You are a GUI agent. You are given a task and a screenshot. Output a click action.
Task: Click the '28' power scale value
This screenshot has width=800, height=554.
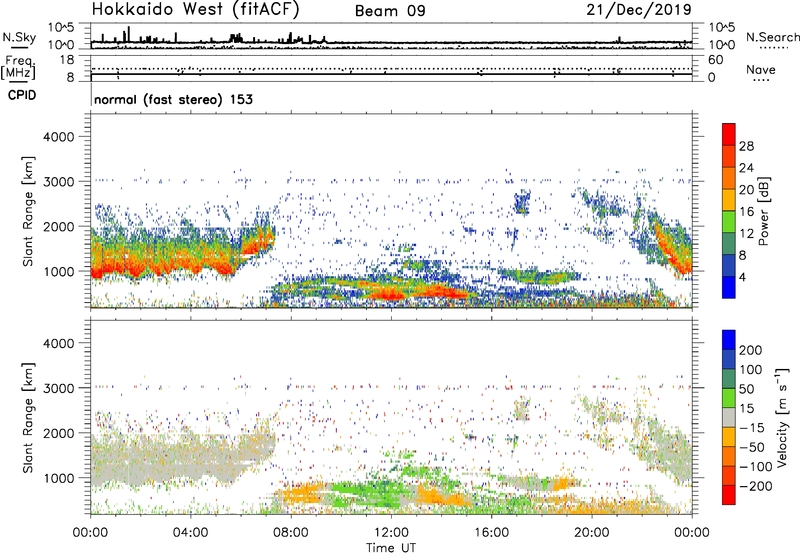[746, 146]
